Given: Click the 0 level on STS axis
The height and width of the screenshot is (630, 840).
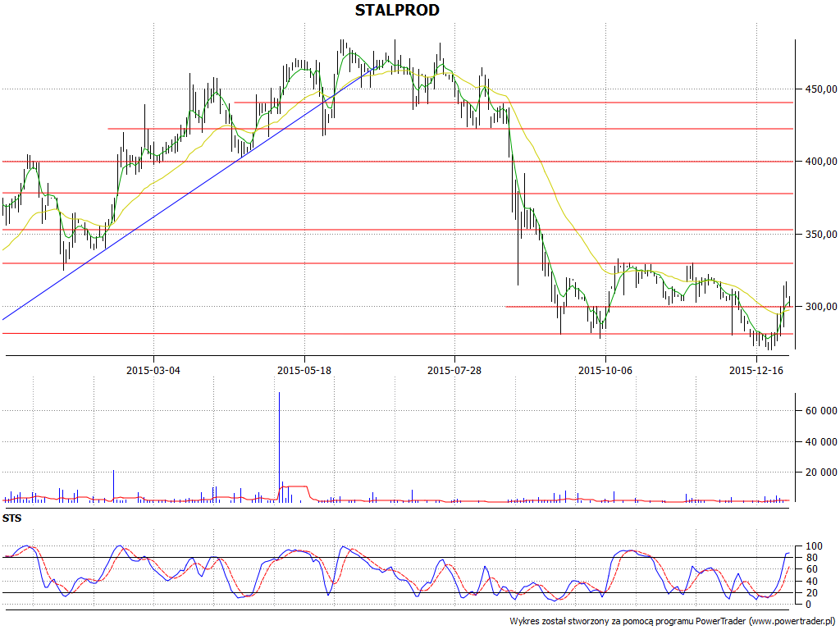Looking at the screenshot, I should 808,605.
